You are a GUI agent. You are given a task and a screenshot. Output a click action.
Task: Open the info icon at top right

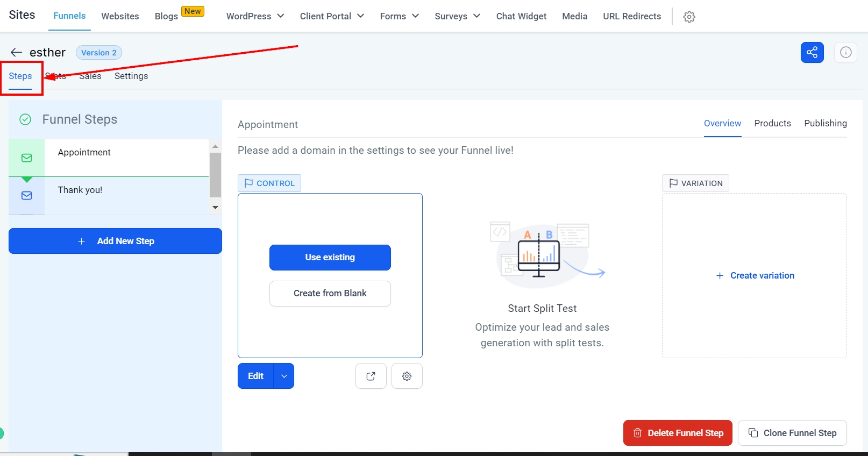(845, 53)
